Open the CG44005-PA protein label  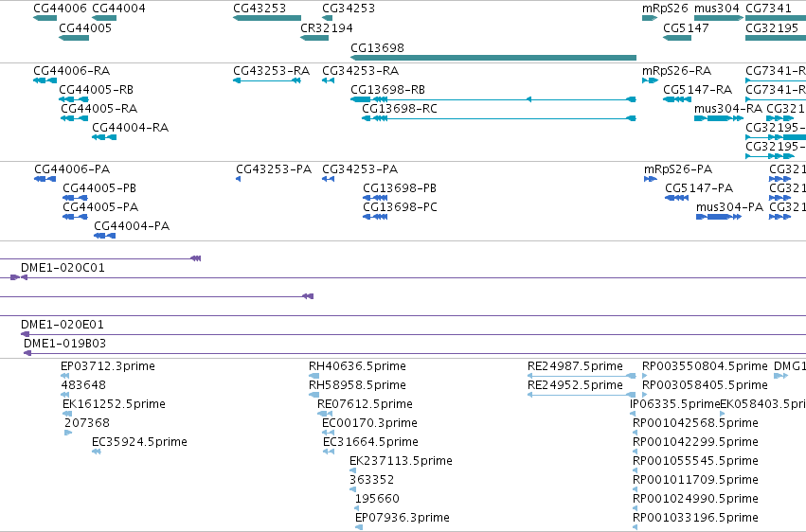(100, 207)
